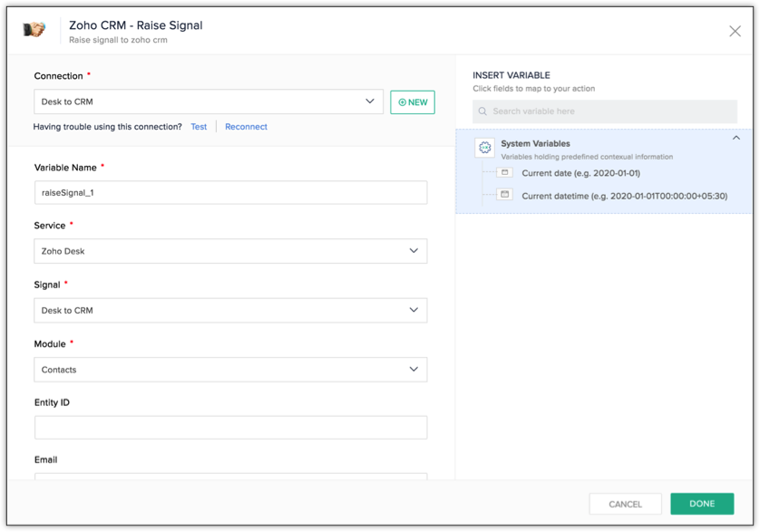Viewport: 760px width, 532px height.
Task: Click the Current datetime calendar icon
Action: tap(505, 195)
